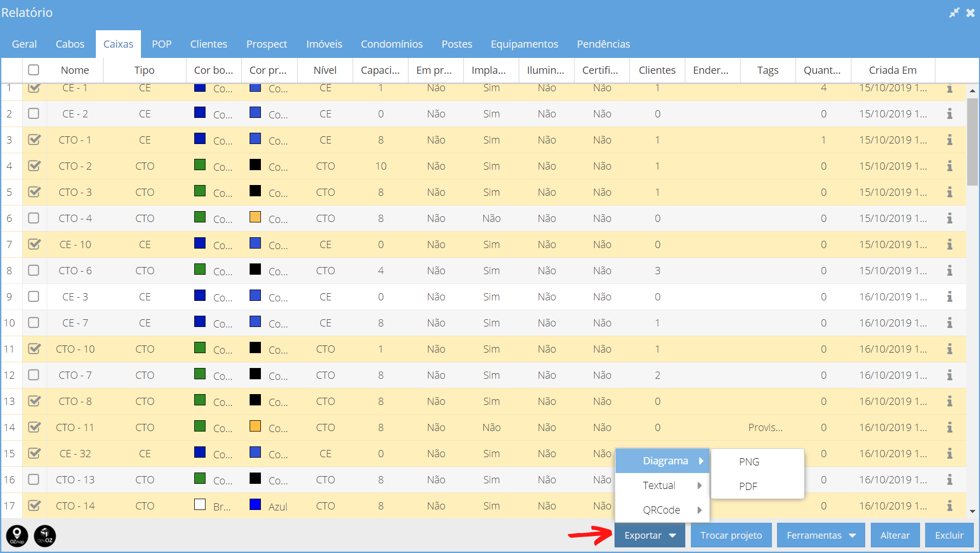This screenshot has height=553, width=980.
Task: Open info icon for row CTO - 3
Action: [950, 192]
